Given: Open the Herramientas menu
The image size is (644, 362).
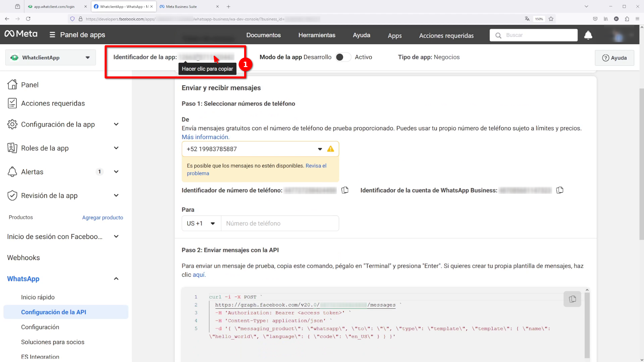Looking at the screenshot, I should (x=317, y=35).
